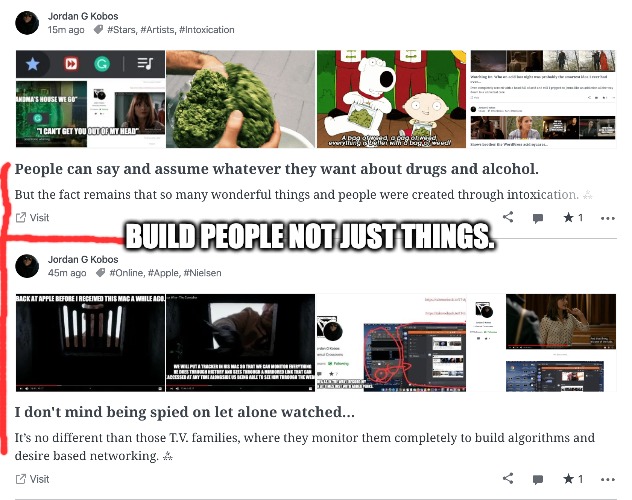Open the prison window bars thumbnail
Screen dimensions: 632x500
[90, 342]
